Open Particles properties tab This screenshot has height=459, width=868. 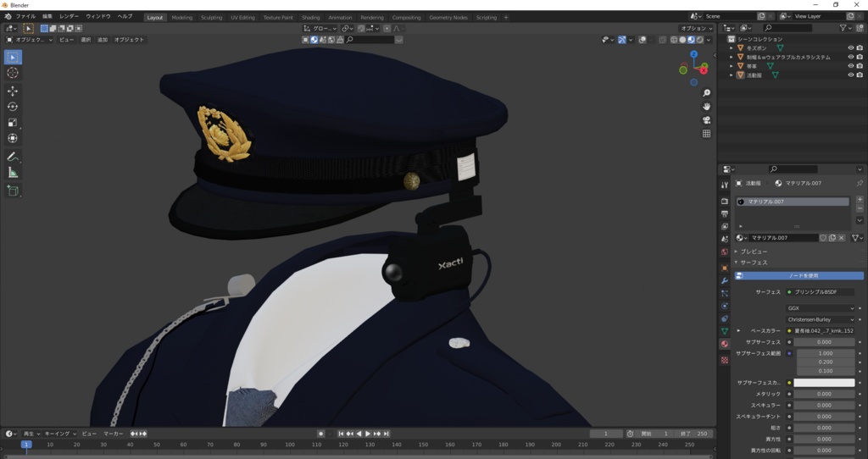pos(725,294)
